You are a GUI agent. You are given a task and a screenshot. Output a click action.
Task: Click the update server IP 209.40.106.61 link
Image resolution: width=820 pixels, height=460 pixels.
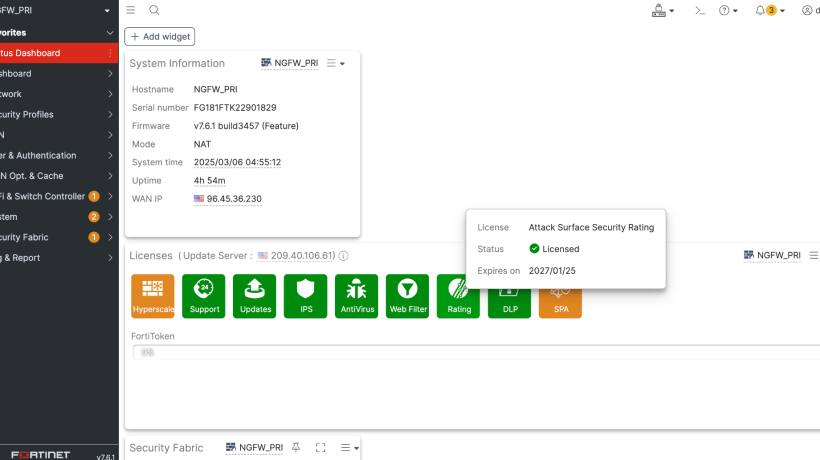tap(303, 256)
